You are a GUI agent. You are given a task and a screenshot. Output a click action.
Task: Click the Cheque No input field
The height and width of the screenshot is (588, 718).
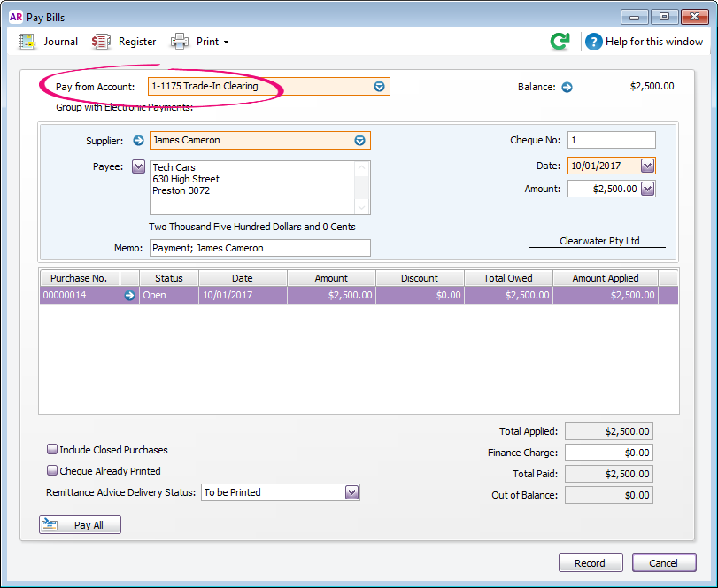click(611, 140)
